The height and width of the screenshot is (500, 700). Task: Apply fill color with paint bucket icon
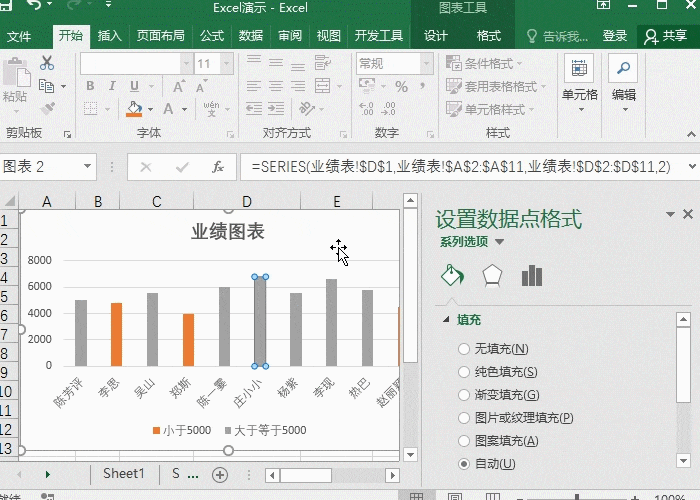pos(134,108)
